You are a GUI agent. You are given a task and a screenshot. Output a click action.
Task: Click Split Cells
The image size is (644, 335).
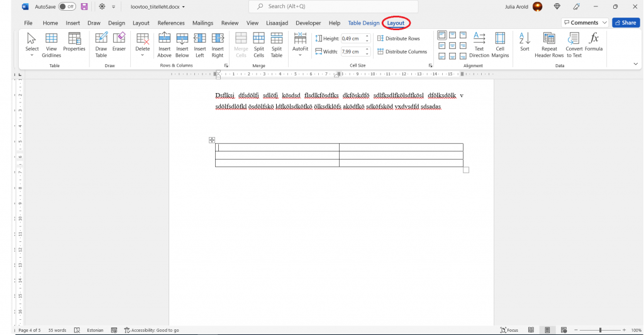(x=258, y=45)
